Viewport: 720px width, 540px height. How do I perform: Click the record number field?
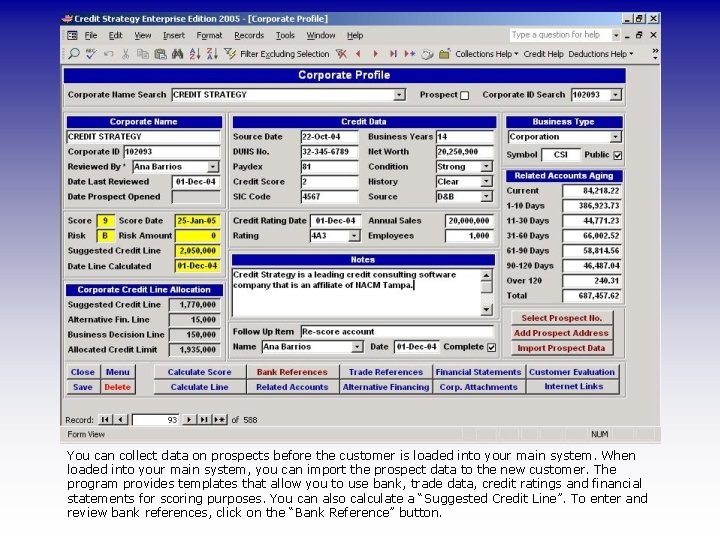click(x=155, y=420)
